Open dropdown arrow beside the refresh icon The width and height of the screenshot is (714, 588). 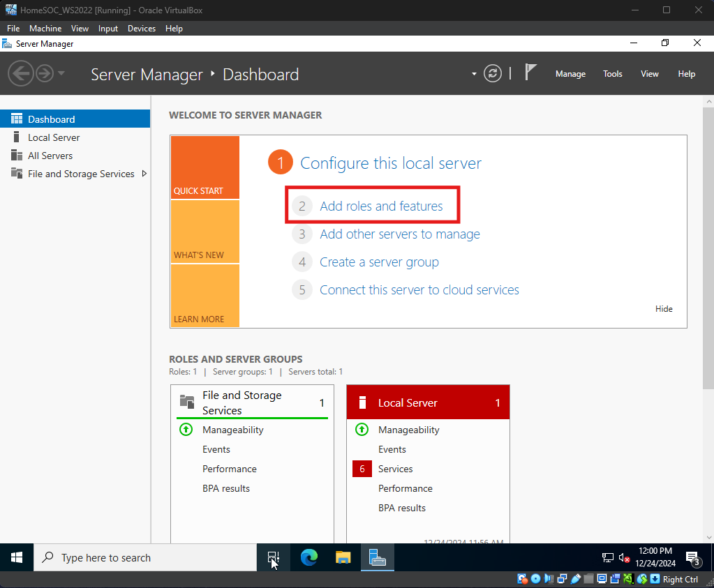click(475, 74)
